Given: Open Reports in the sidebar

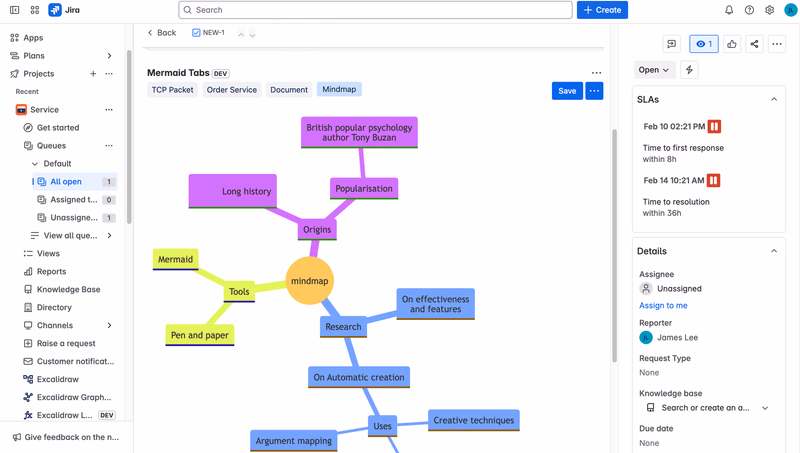Looking at the screenshot, I should [x=52, y=271].
